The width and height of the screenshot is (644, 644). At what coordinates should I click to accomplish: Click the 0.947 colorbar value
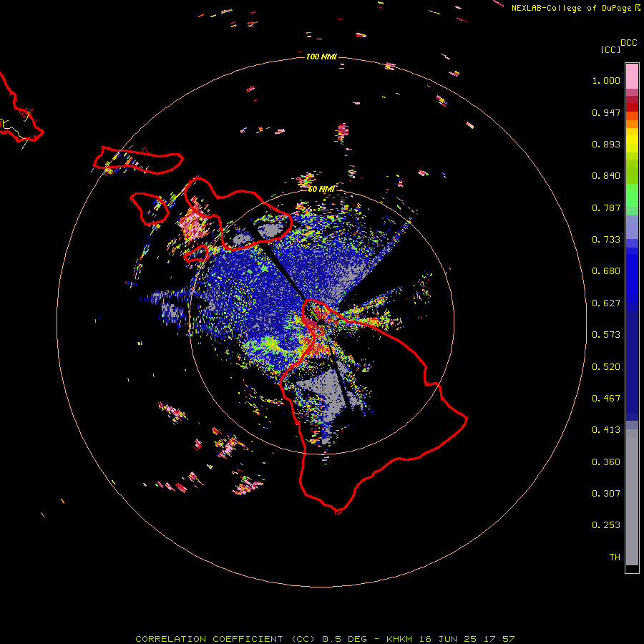[606, 112]
